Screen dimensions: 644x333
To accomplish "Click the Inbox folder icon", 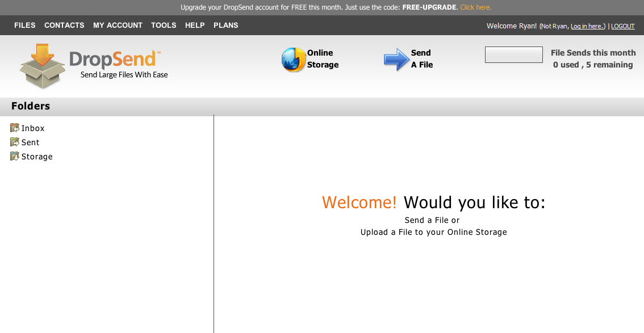I will (15, 128).
